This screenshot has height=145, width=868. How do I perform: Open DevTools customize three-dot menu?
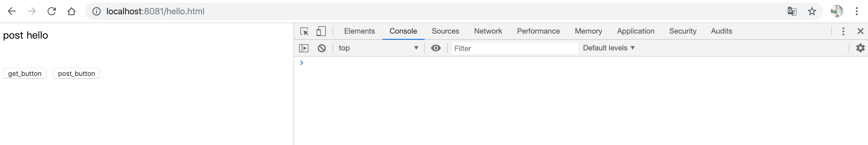[843, 31]
